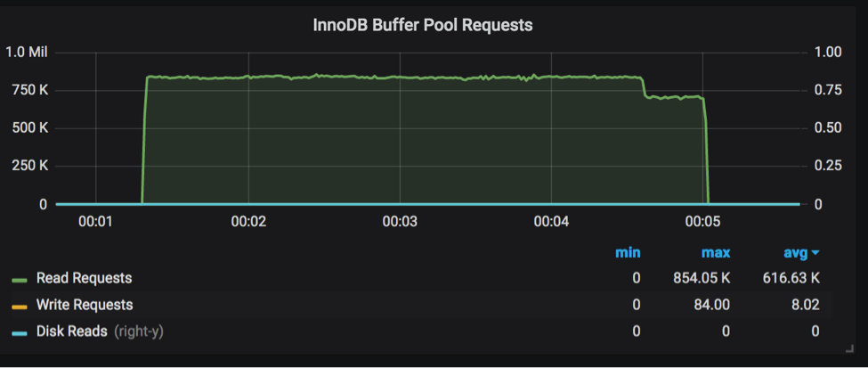The image size is (868, 368).
Task: Click the 1.0 Mil left axis label
Action: [x=27, y=52]
